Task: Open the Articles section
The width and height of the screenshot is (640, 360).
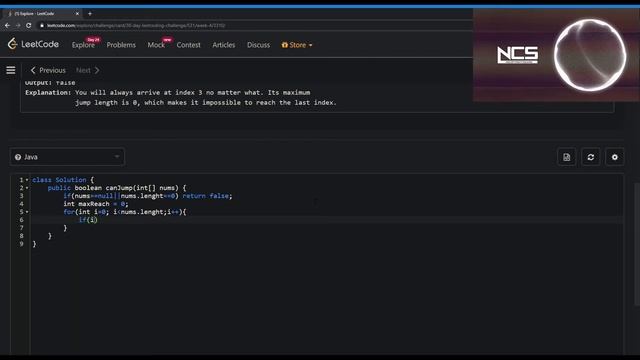Action: (x=224, y=45)
